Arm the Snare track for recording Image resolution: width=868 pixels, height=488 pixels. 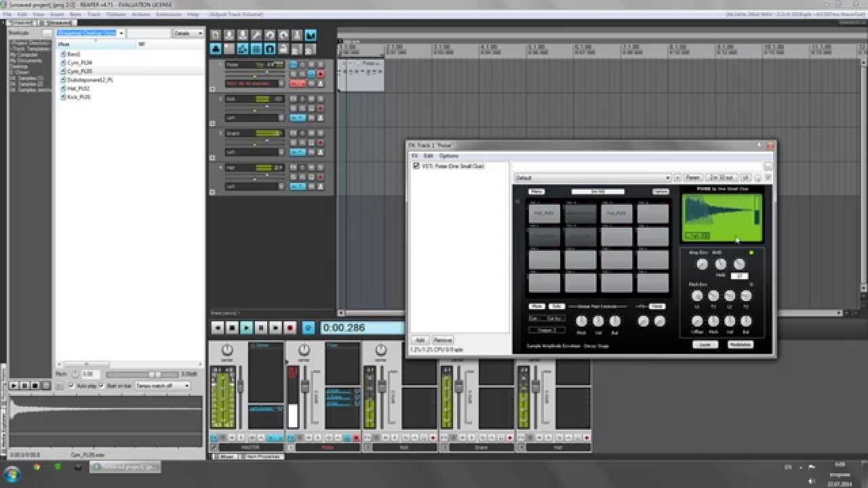[x=321, y=143]
